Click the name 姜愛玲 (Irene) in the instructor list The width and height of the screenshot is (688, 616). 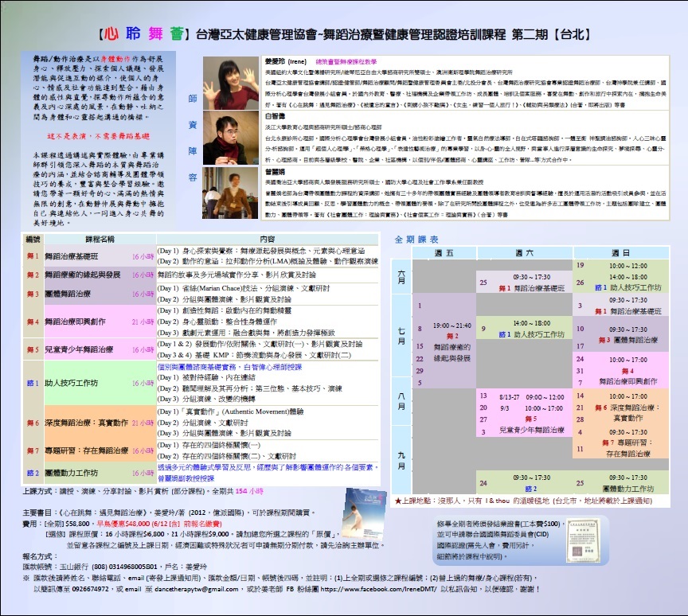286,62
